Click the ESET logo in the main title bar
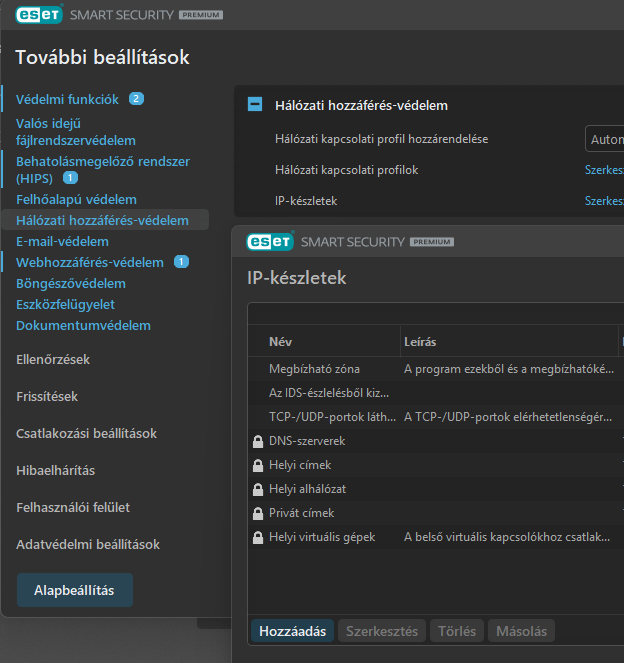The image size is (624, 663). 39,15
